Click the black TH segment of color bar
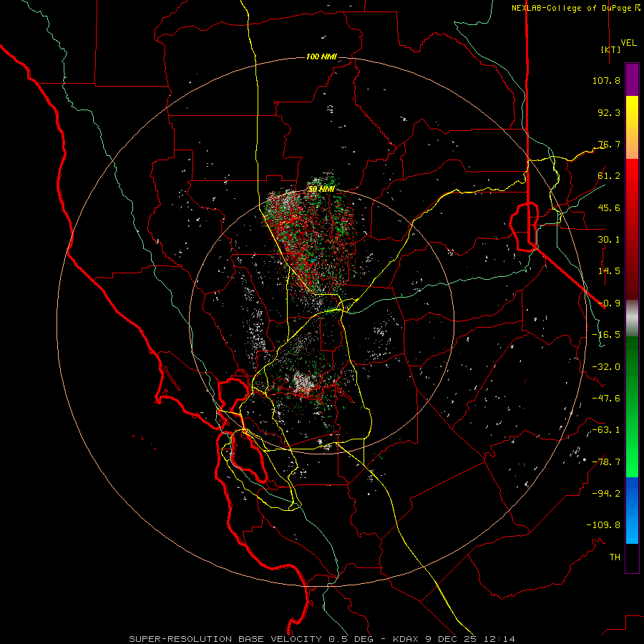Screen dimensions: 644x644 click(632, 558)
